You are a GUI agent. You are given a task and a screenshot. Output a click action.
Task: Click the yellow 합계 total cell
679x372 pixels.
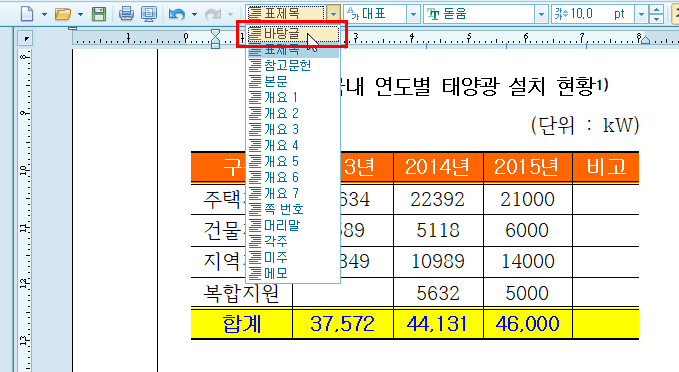click(x=242, y=323)
